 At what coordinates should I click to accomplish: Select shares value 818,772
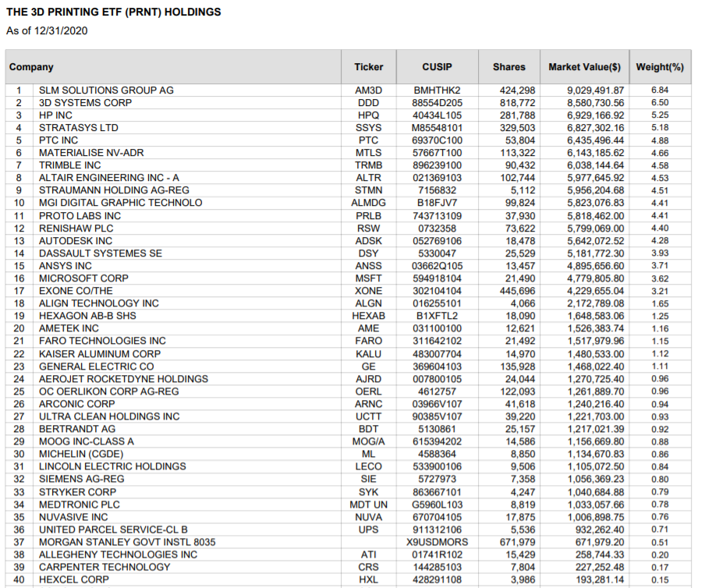pos(518,103)
